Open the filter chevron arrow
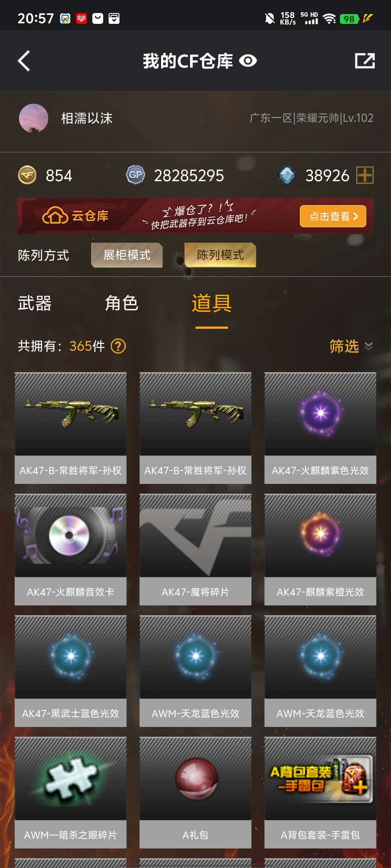This screenshot has width=391, height=868. pos(369,346)
